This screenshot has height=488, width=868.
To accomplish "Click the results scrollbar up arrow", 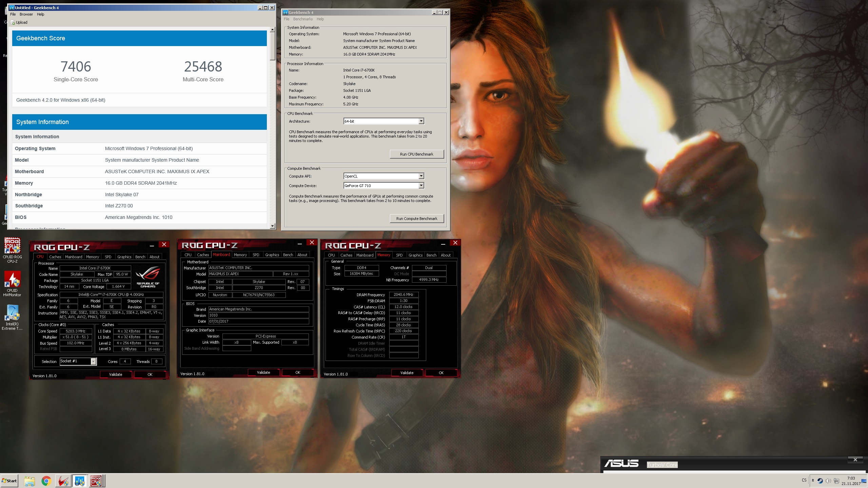I will (x=272, y=30).
